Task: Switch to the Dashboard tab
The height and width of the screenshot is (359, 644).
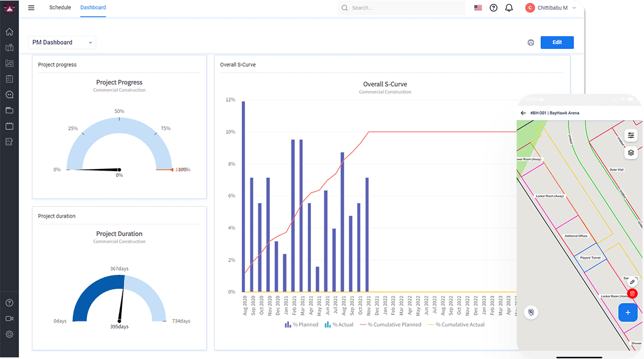Action: click(x=93, y=8)
